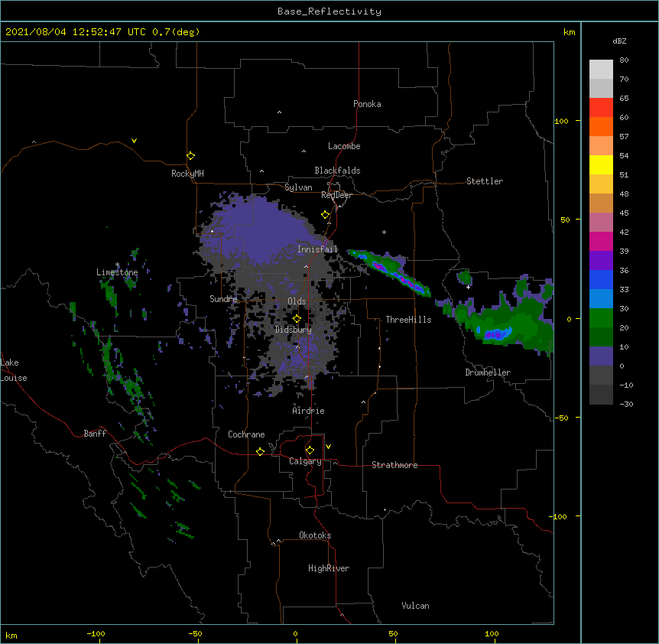Viewport: 659px width, 644px height.
Task: Click the asterisk marker east of Innisfail
Action: tap(384, 232)
